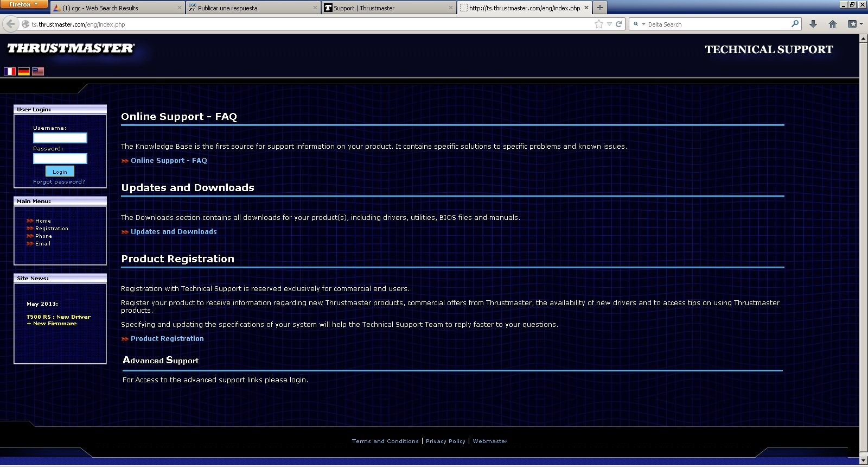Go to the browser Home icon
Image resolution: width=868 pixels, height=467 pixels.
pos(833,24)
